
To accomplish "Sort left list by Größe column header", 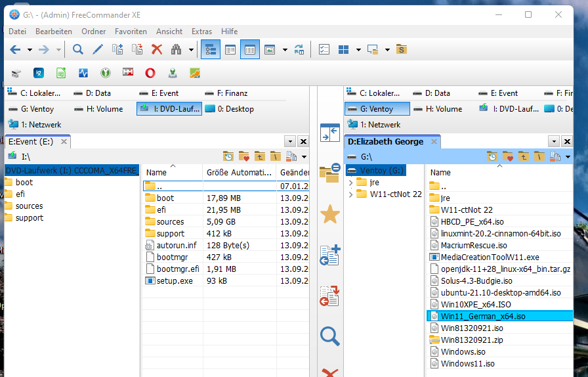I will 240,173.
